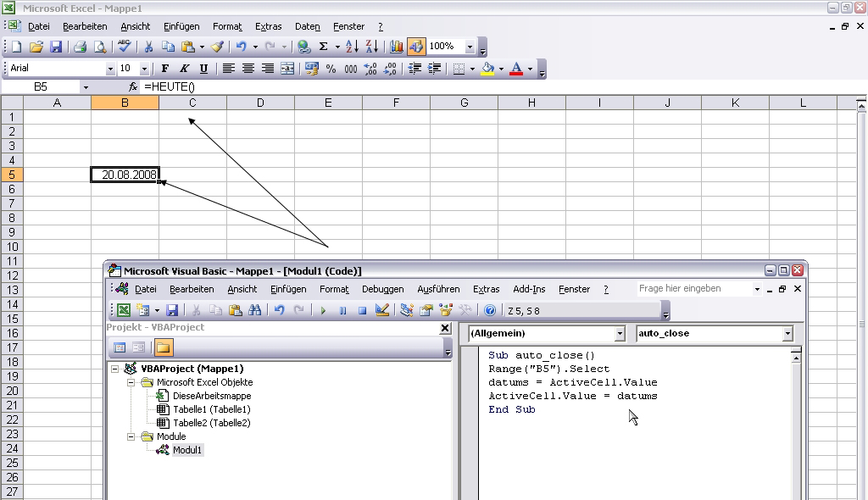Screen dimensions: 868x500
Task: Open the Name Box dropdown next to B5
Action: point(86,87)
